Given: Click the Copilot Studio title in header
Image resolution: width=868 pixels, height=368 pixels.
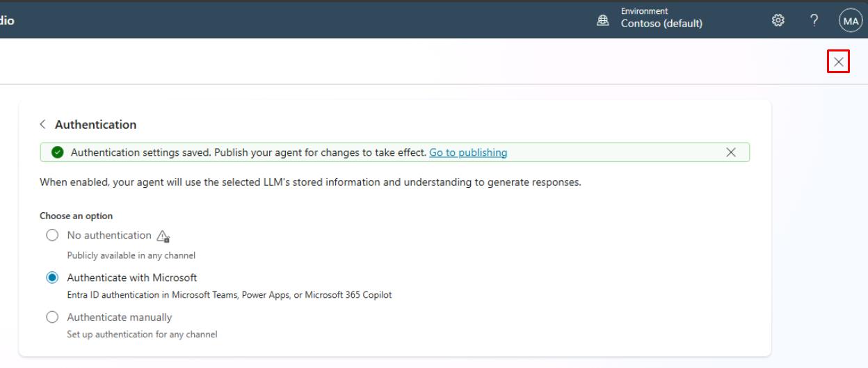Looking at the screenshot, I should point(7,21).
